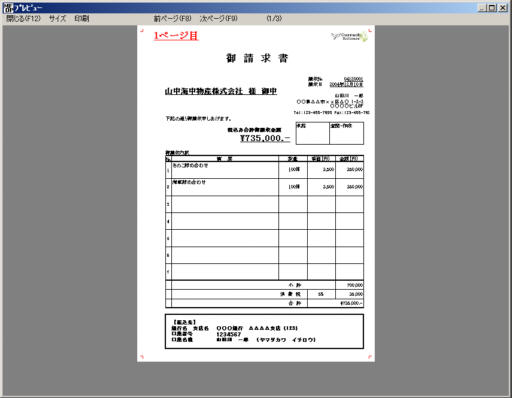Viewport: 512px width, 398px height.
Task: Select the 印刷 print menu item
Action: (x=82, y=18)
